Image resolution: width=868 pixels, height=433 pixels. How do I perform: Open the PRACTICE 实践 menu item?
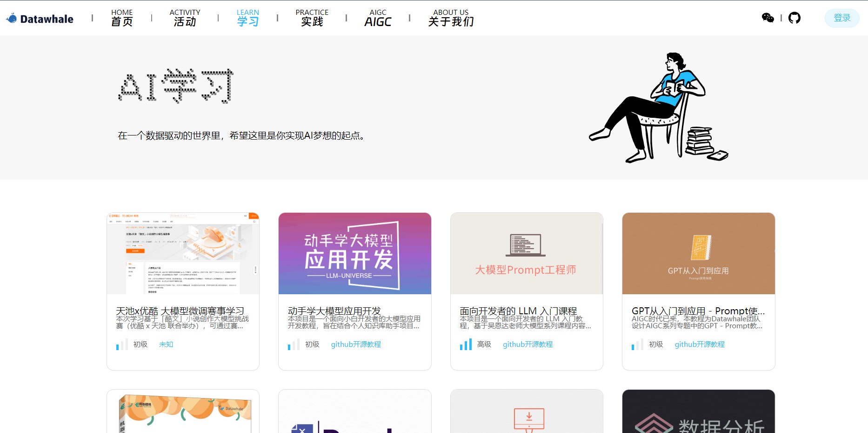pyautogui.click(x=312, y=18)
